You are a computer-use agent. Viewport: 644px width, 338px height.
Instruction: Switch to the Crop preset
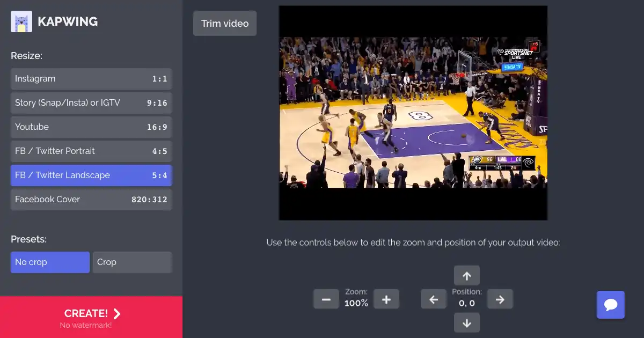click(132, 262)
